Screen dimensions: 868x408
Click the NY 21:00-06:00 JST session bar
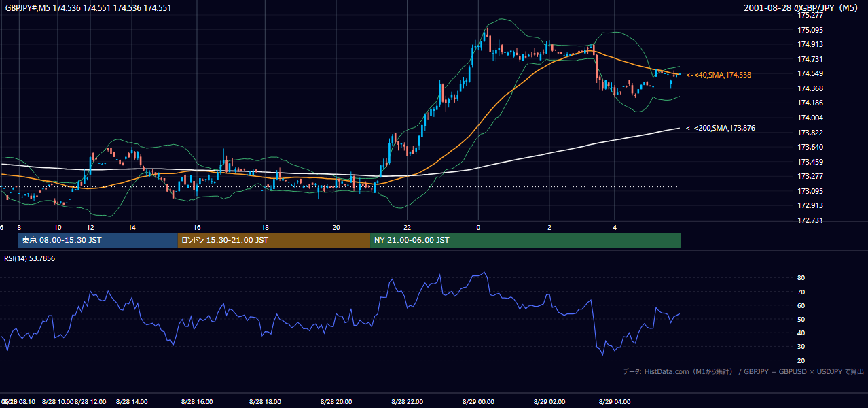526,240
